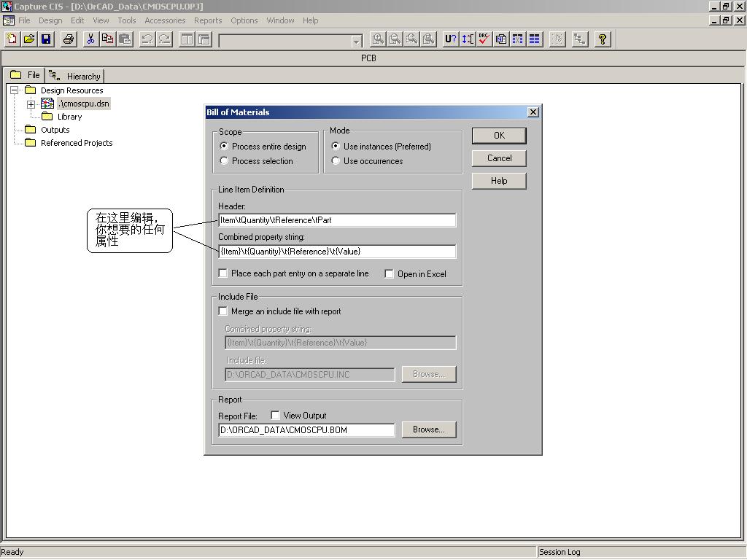
Task: Click the Zoom In magnifier icon
Action: [x=378, y=39]
